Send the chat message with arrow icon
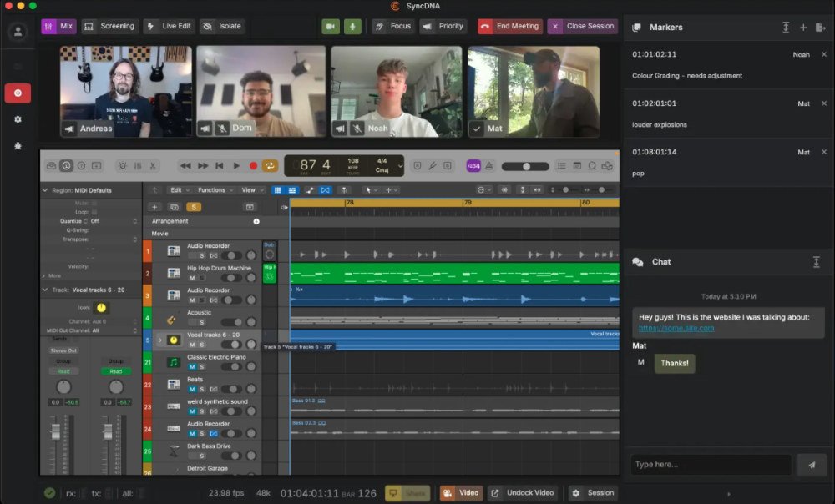Screen dimensions: 835x504 point(812,465)
